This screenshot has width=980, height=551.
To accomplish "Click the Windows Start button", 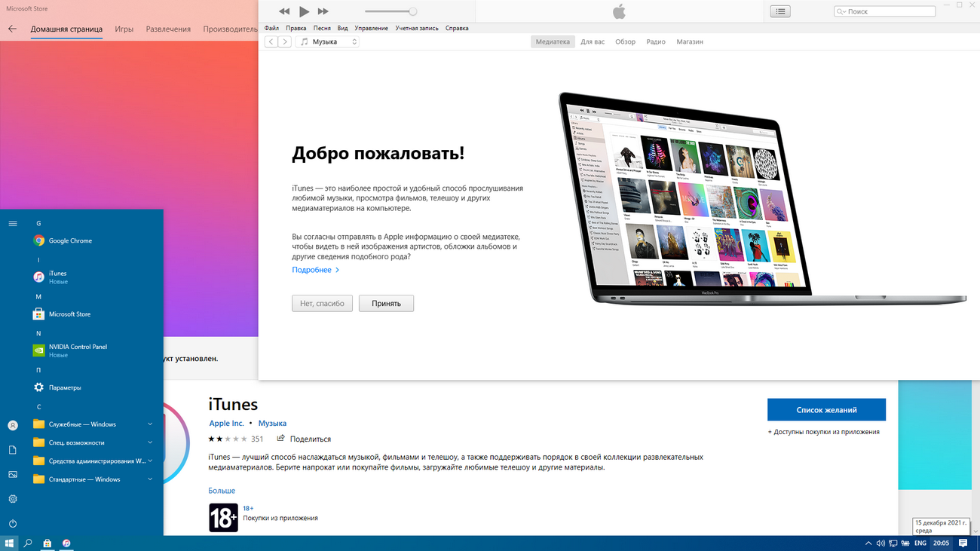I will (9, 543).
